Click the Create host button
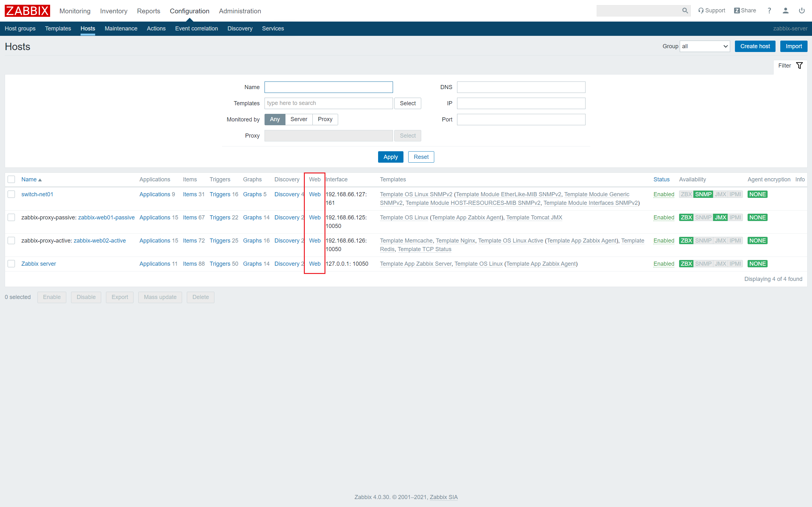 click(x=755, y=46)
